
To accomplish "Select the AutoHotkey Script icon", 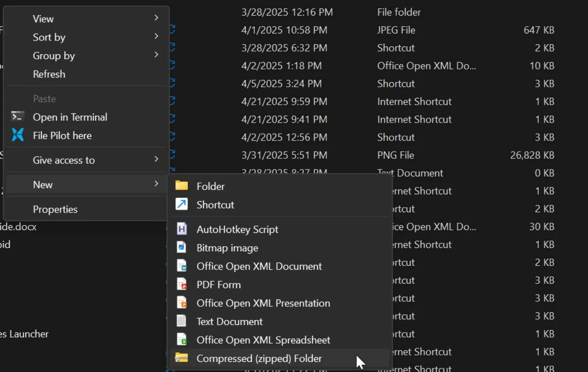I will (182, 229).
